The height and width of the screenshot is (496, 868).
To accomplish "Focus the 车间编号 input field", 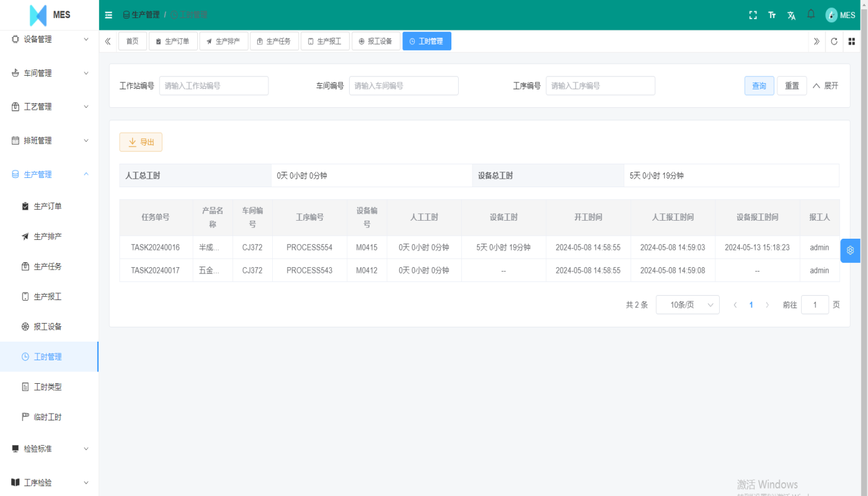I will coord(404,86).
